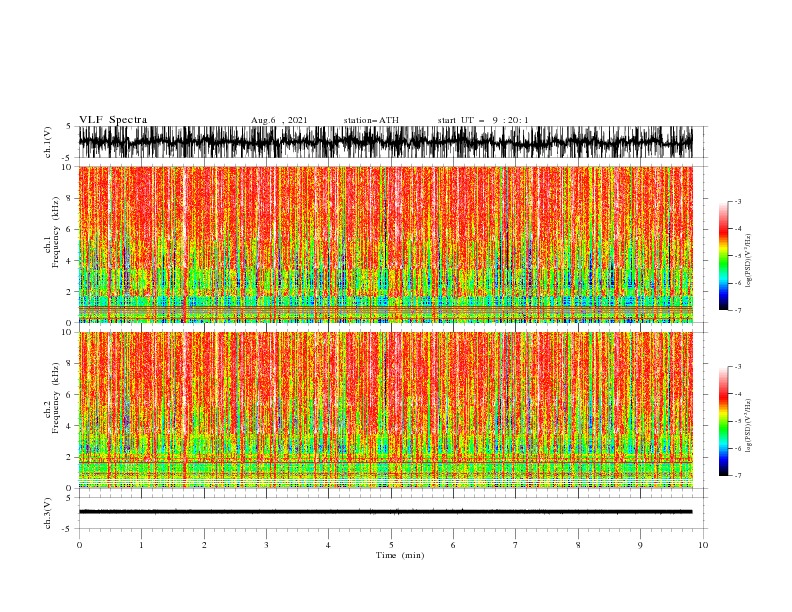Click the upper colorbar "log(PSD)(V²/Hz)" label
792x612 pixels.
[749, 260]
